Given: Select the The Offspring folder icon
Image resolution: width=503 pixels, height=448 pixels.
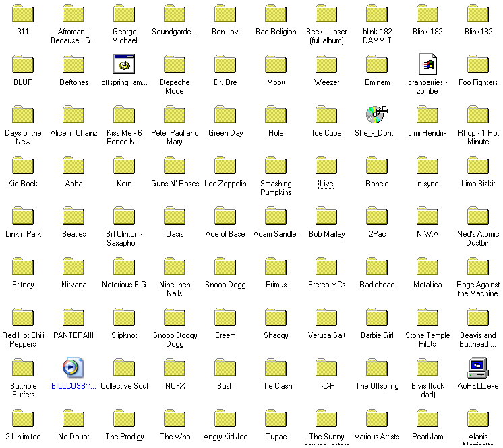Looking at the screenshot, I should pos(377,368).
